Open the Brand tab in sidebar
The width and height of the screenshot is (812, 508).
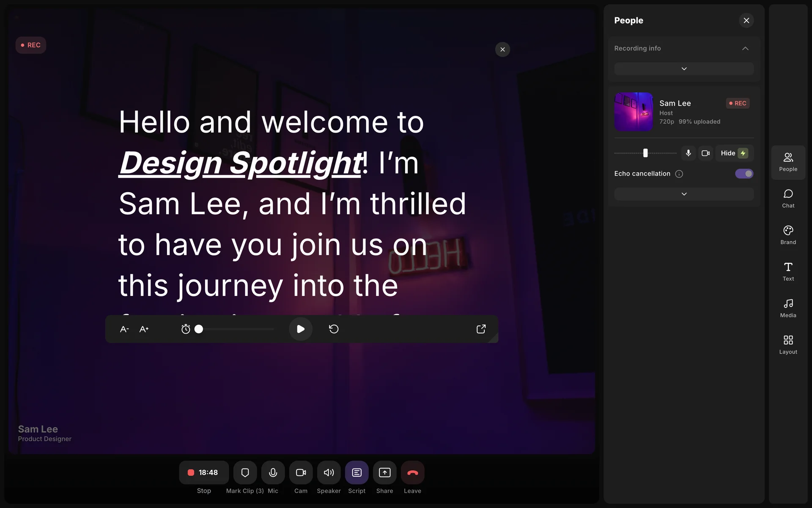pos(788,235)
